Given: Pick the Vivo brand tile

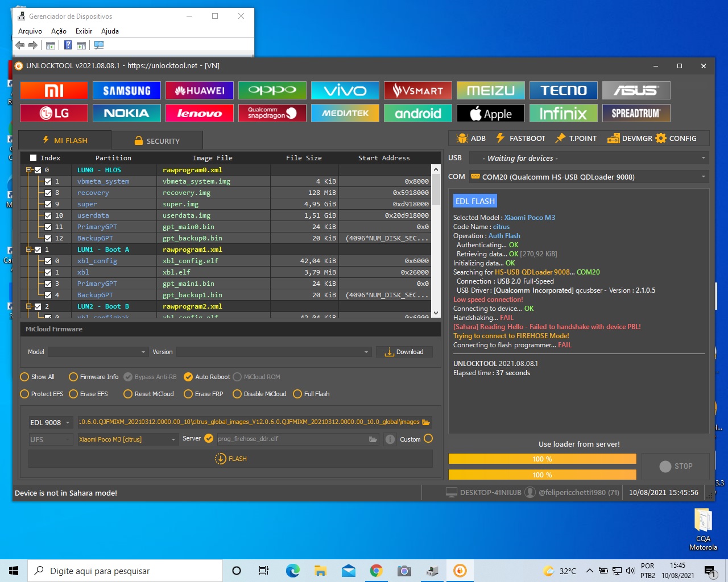Looking at the screenshot, I should tap(345, 90).
